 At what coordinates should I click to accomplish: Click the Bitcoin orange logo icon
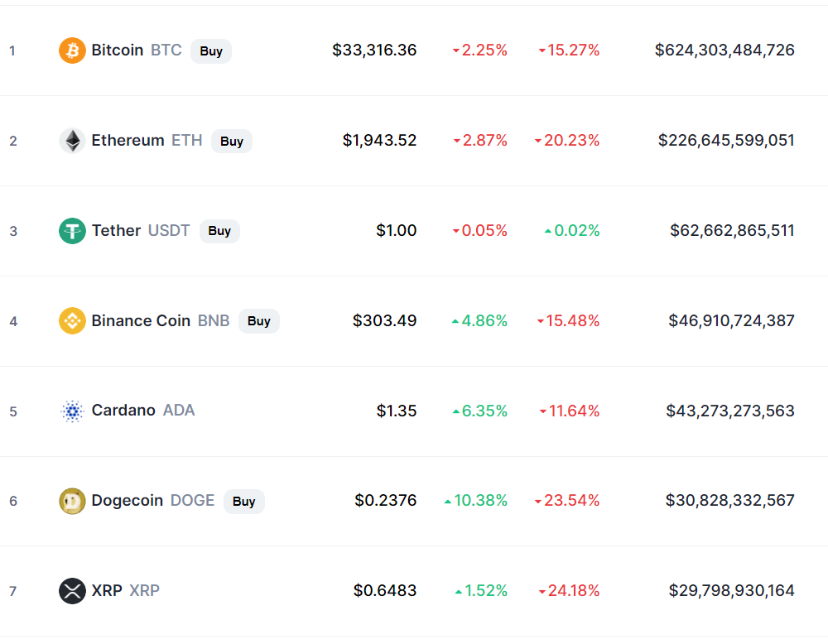point(72,50)
